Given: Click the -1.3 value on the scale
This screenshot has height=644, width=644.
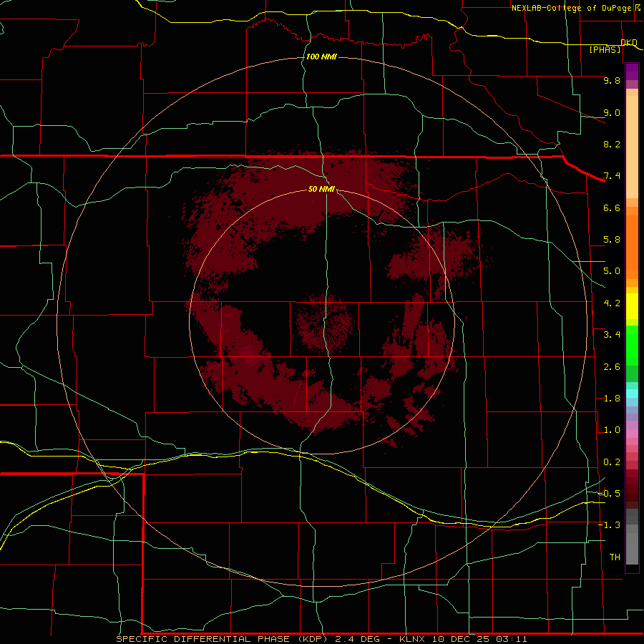Looking at the screenshot, I should point(609,525).
